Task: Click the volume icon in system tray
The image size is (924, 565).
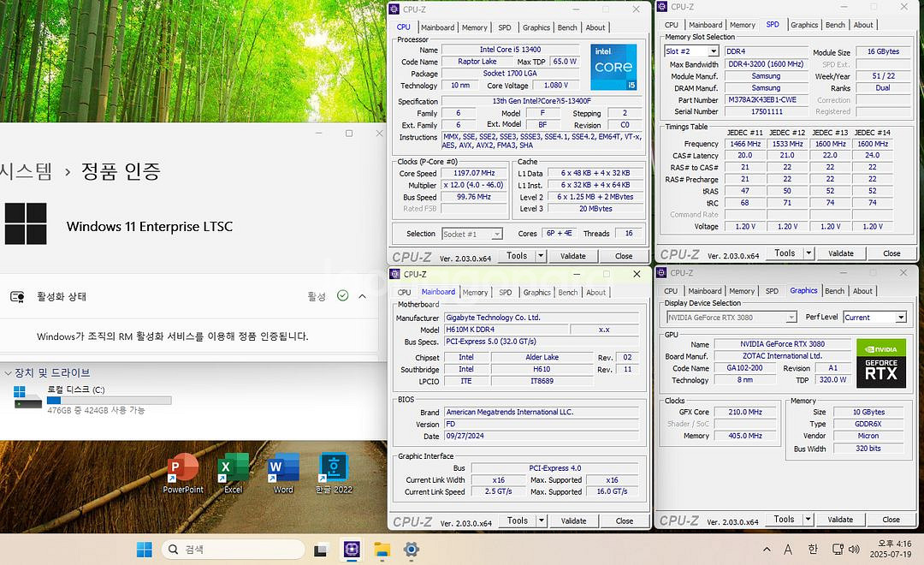Action: tap(854, 550)
